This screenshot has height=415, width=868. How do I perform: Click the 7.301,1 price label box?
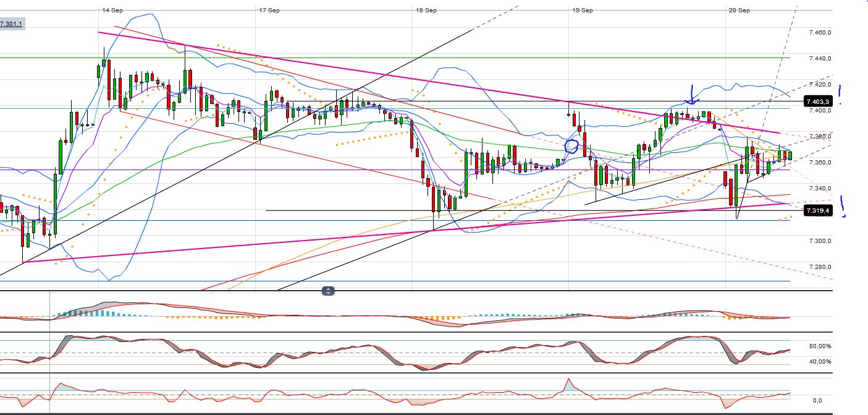click(12, 24)
